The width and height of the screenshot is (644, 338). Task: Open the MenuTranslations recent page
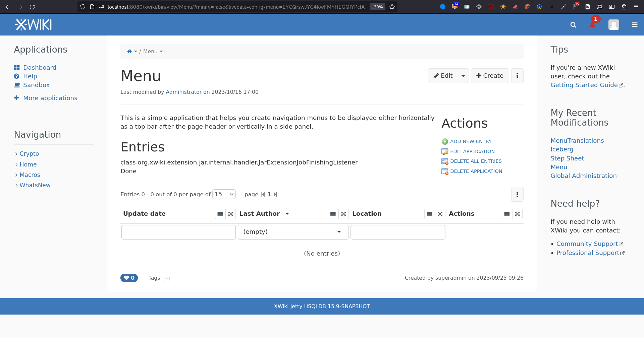tap(577, 141)
